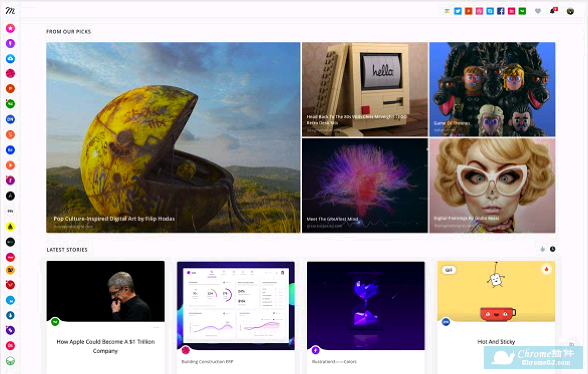Open the Dribbble feed in the sidebar

pos(10,74)
